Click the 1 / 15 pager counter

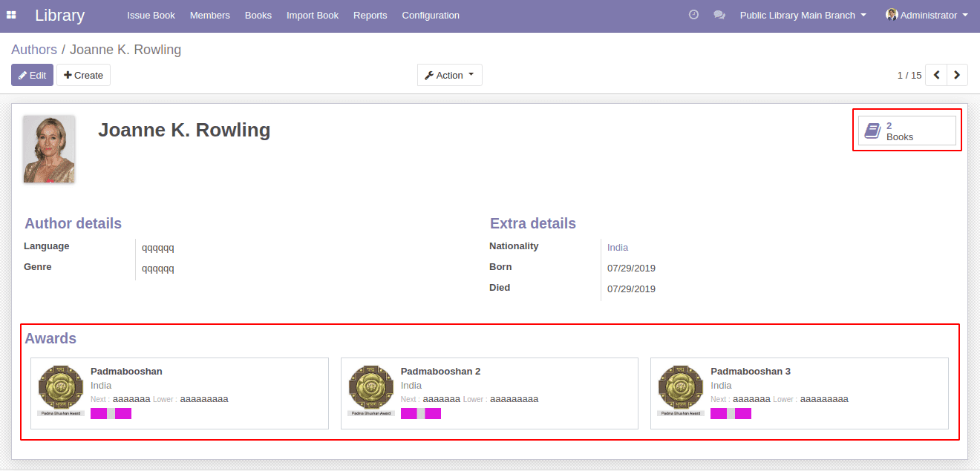(909, 75)
